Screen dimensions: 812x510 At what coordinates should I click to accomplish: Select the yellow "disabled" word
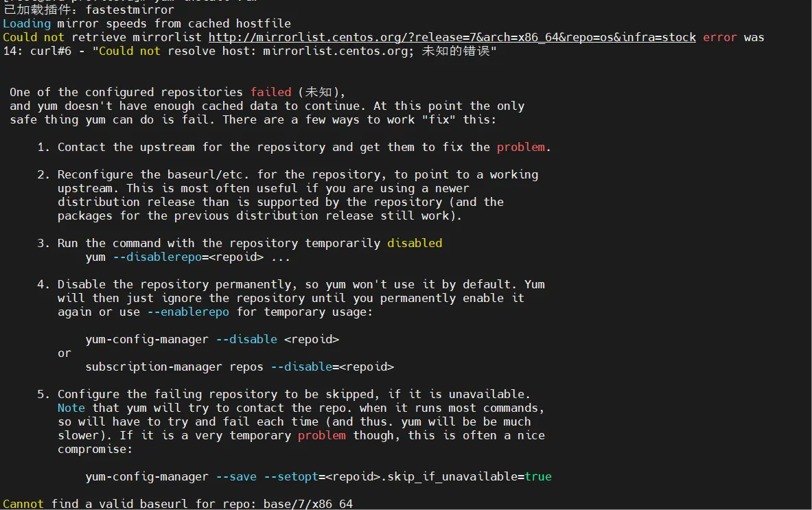point(415,243)
